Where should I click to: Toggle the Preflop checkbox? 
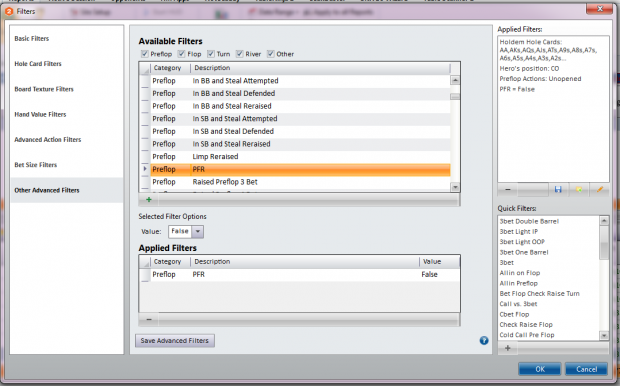(x=145, y=54)
